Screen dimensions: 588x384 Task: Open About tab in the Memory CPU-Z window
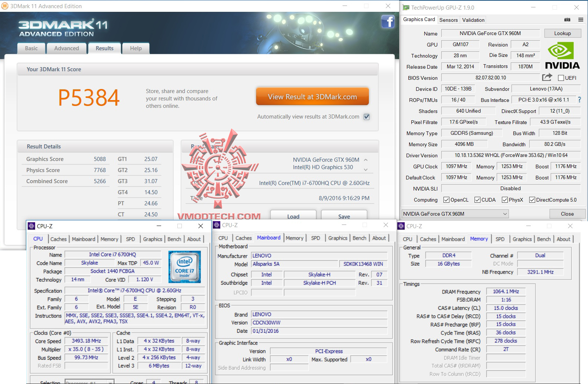pos(563,239)
